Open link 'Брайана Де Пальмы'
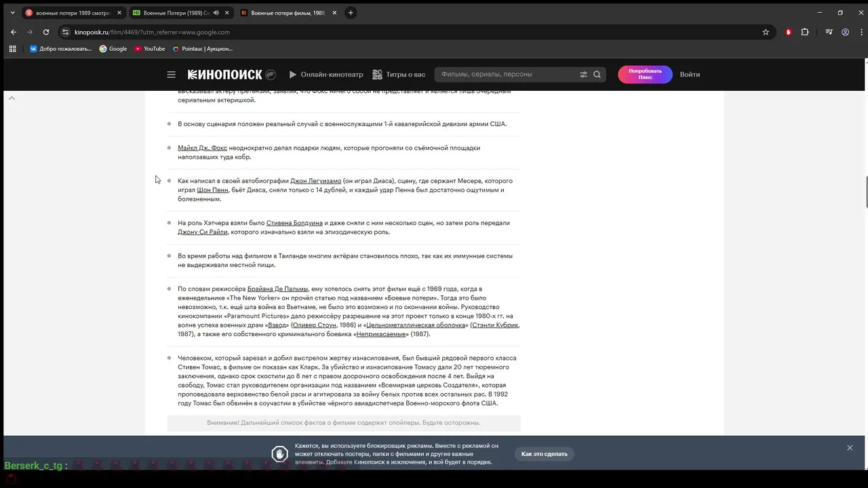Viewport: 868px width, 488px height. (x=277, y=289)
